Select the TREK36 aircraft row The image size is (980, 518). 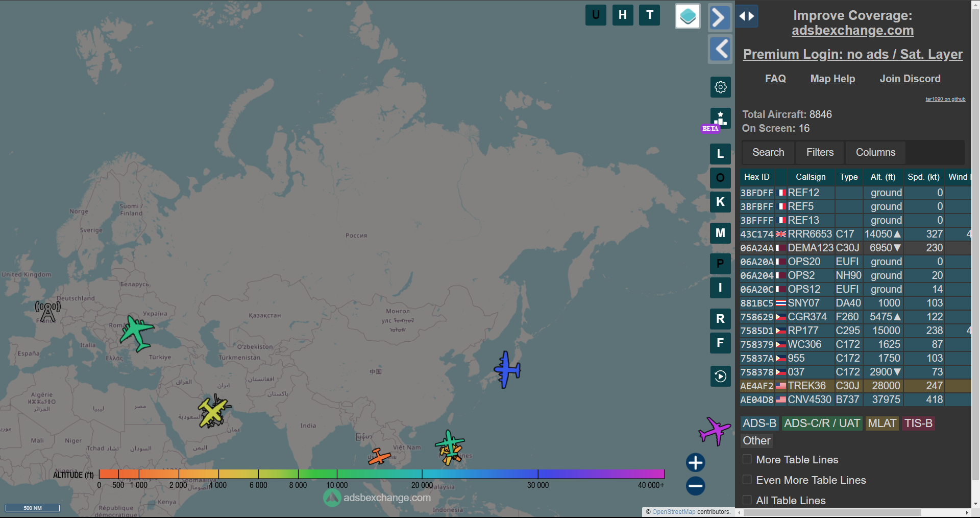click(855, 386)
